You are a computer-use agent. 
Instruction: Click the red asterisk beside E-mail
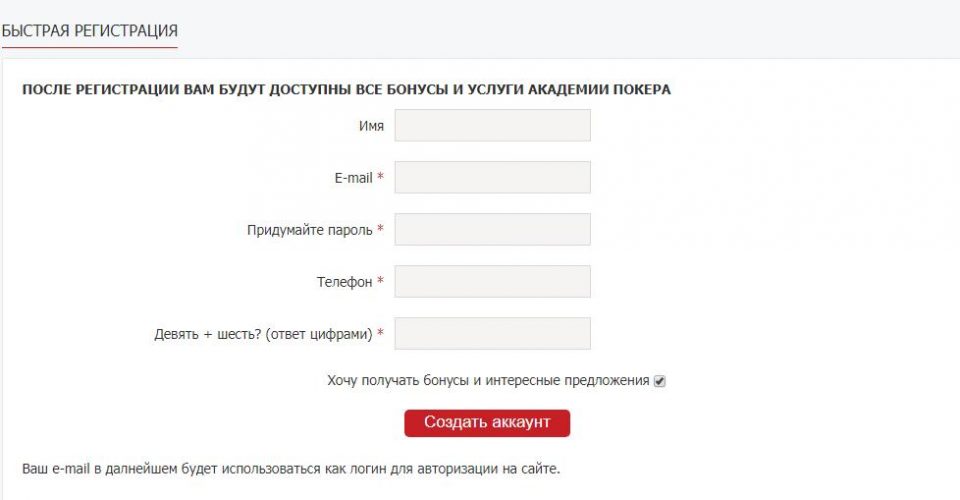pos(381,178)
